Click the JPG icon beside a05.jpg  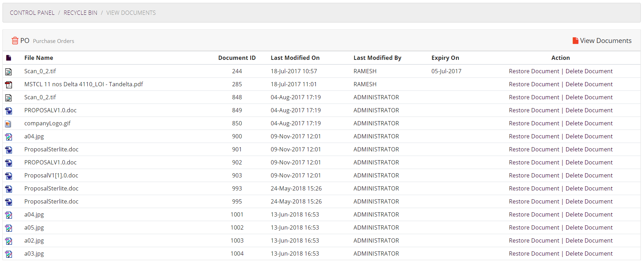8,228
